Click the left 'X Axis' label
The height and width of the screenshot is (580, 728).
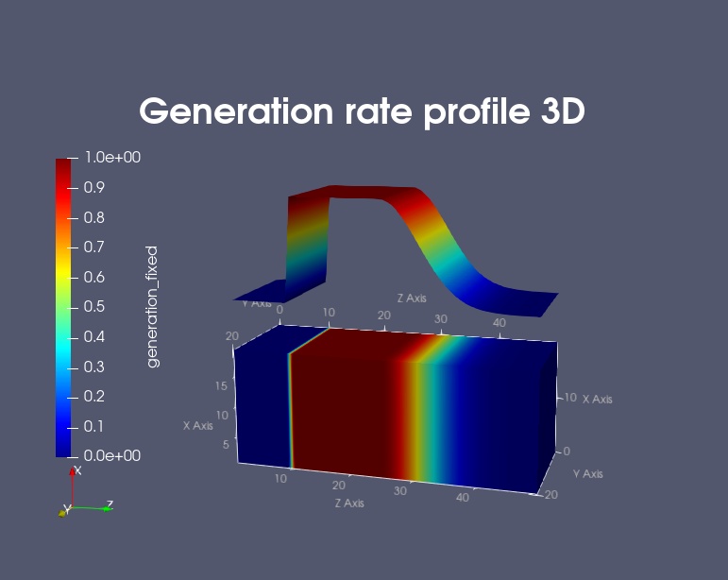(x=197, y=425)
